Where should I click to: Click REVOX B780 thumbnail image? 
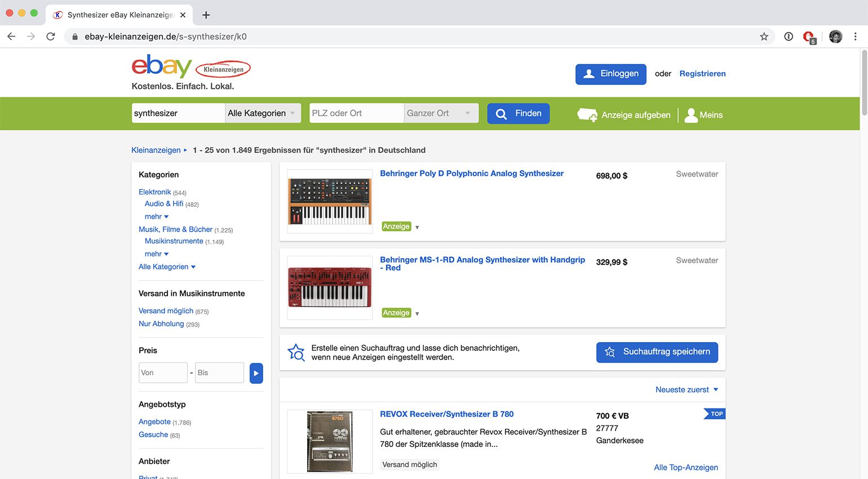click(330, 441)
